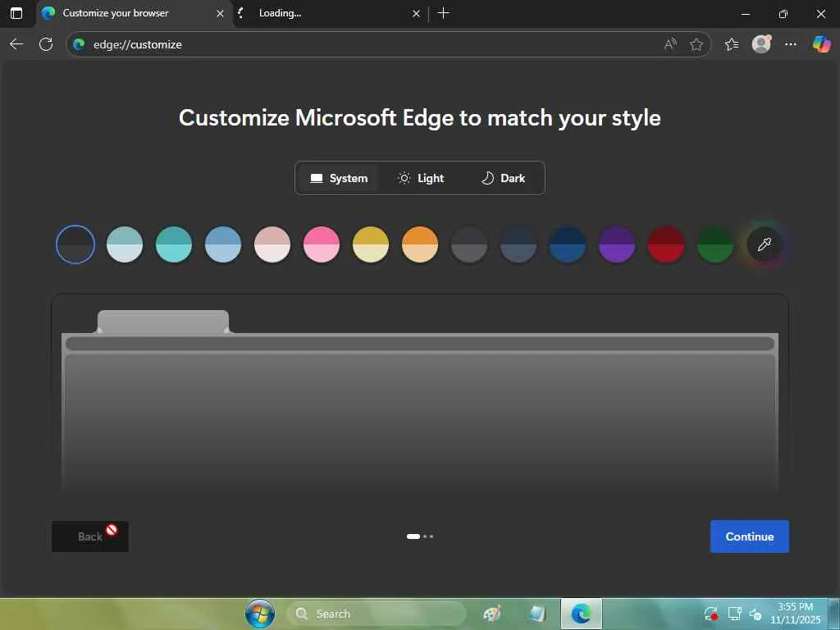Open a new tab with plus icon
Viewport: 840px width, 630px height.
click(444, 13)
